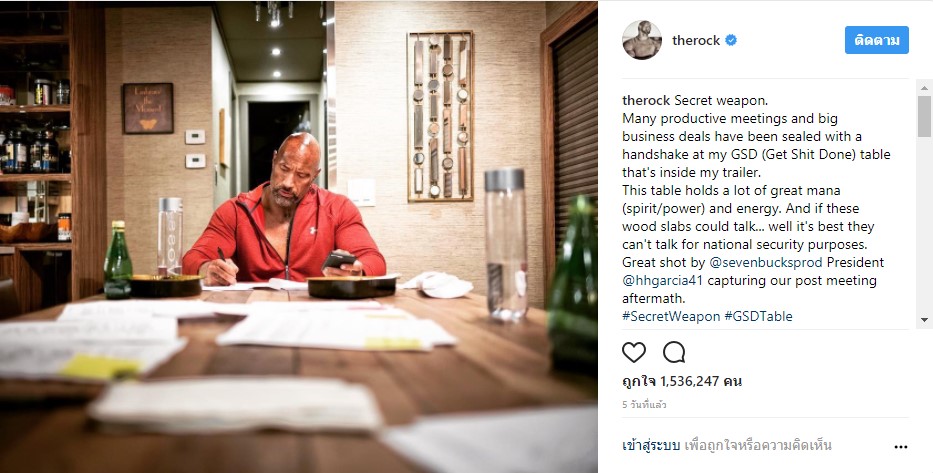The height and width of the screenshot is (473, 933).
Task: Click the caption scrollbar up arrow
Action: [924, 88]
